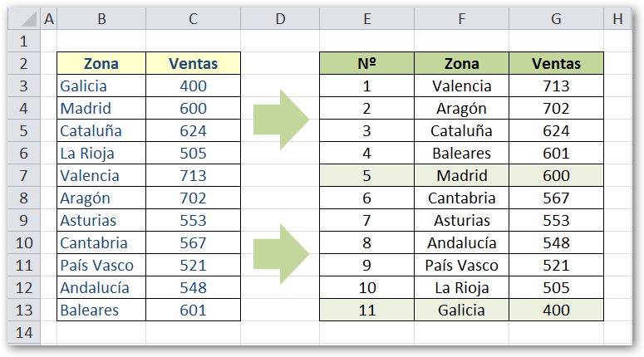Screen dimensions: 644x357
Task: Select the column D header
Action: (280, 19)
